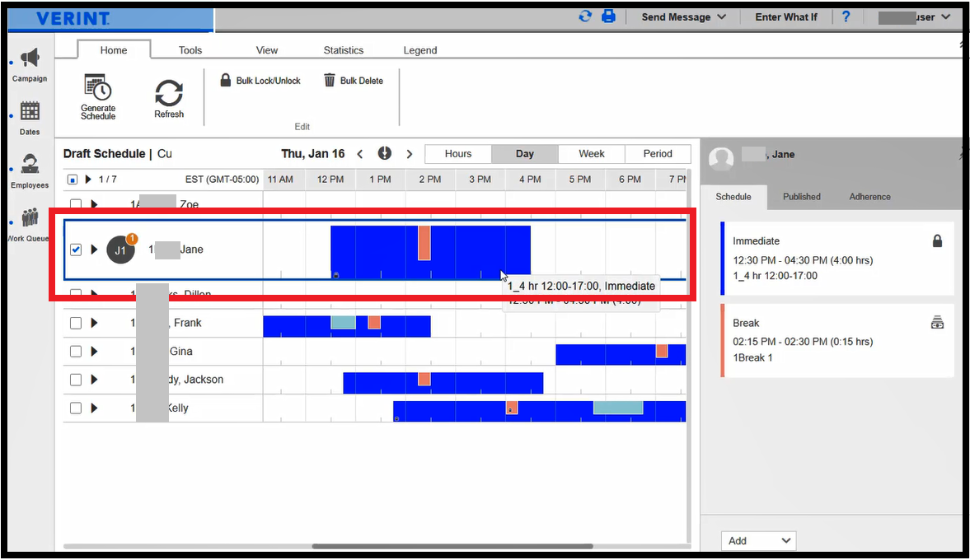The height and width of the screenshot is (560, 970).
Task: Click Gina's orange break block
Action: coord(662,351)
